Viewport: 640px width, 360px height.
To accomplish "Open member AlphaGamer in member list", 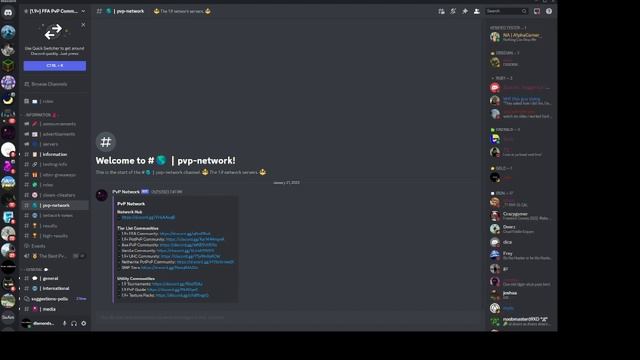I will click(521, 37).
